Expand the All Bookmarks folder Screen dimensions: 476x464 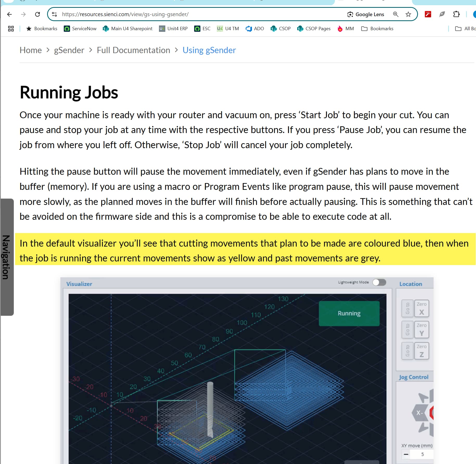coord(465,29)
